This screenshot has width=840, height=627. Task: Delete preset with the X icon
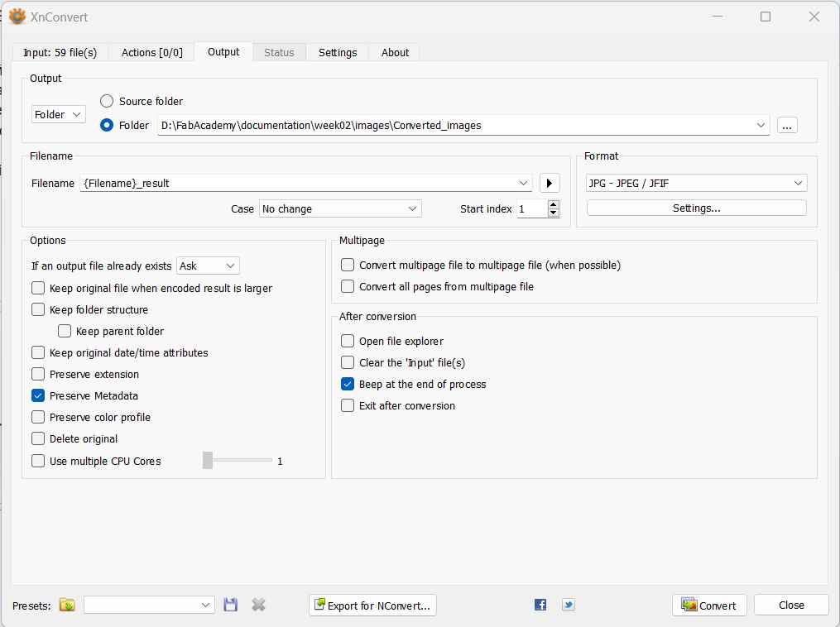tap(258, 605)
